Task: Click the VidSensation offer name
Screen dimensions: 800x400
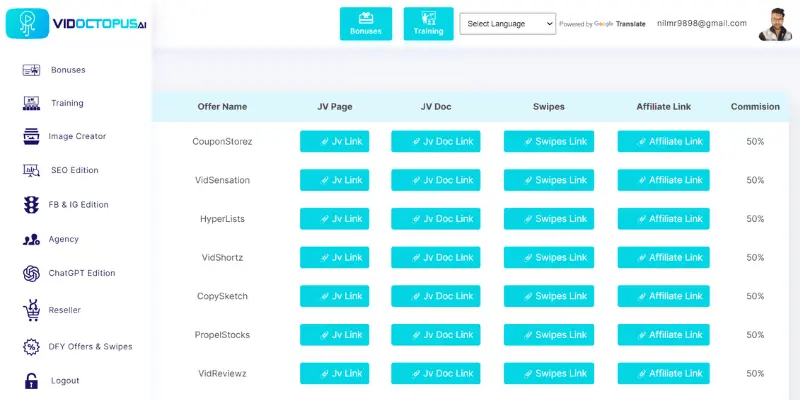Action: [x=222, y=180]
